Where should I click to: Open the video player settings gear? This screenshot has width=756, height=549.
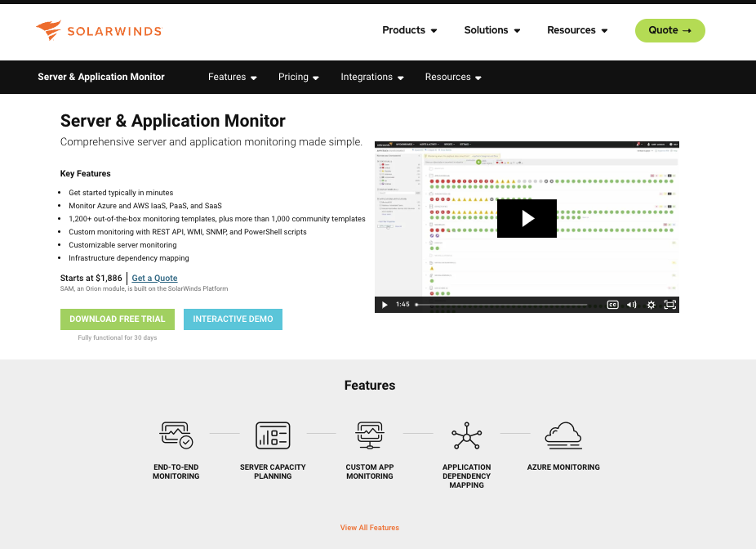pos(651,304)
